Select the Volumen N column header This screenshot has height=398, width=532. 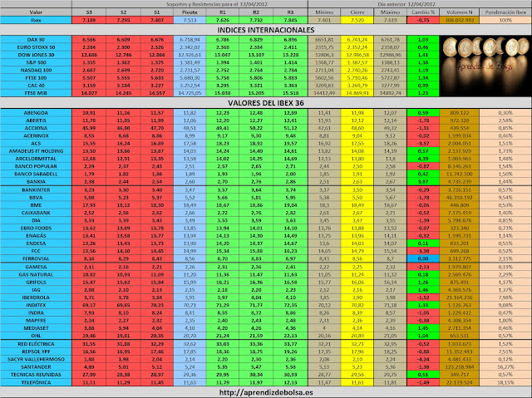(460, 12)
